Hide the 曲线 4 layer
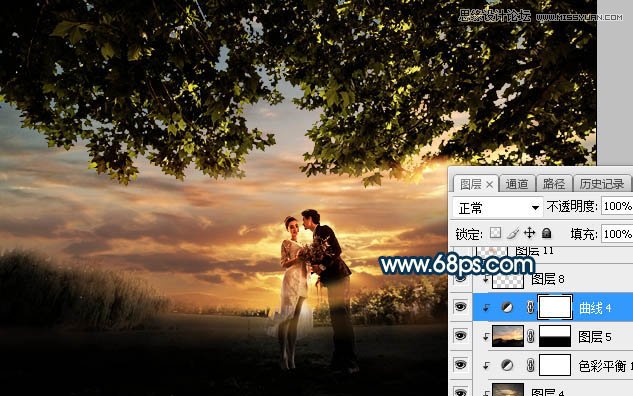The image size is (633, 396). pos(460,307)
